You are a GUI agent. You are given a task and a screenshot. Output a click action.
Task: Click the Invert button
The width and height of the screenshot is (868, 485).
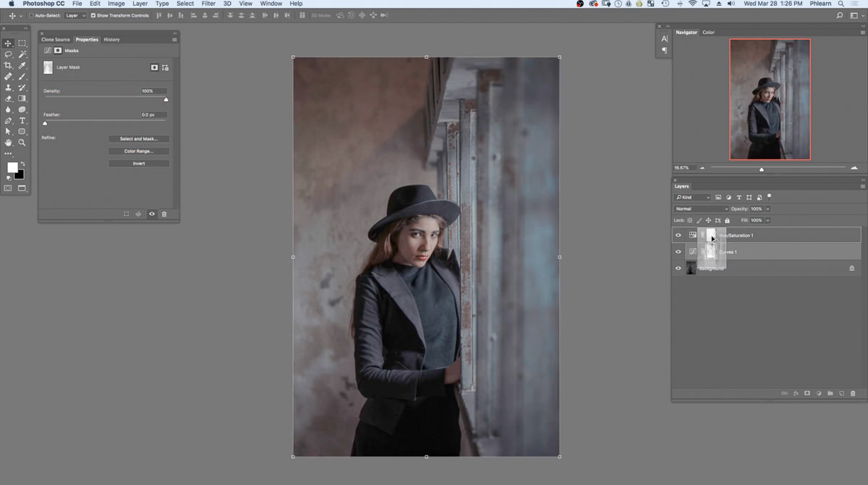[x=139, y=164]
